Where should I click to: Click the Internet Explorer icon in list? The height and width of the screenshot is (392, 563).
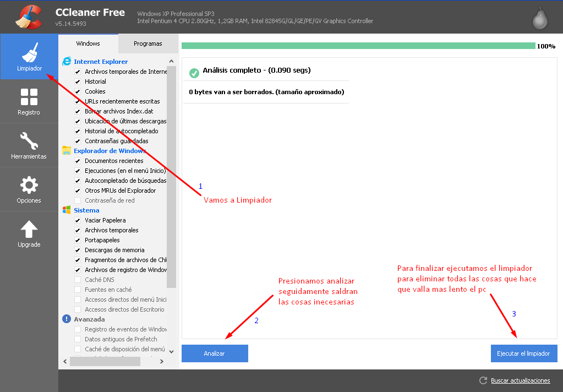point(67,61)
